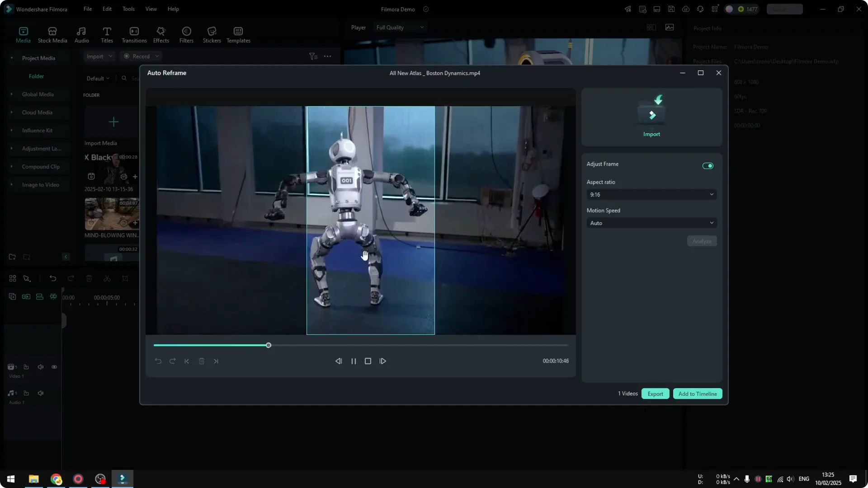Jump to next keyframe icon
The width and height of the screenshot is (868, 488).
tap(216, 361)
